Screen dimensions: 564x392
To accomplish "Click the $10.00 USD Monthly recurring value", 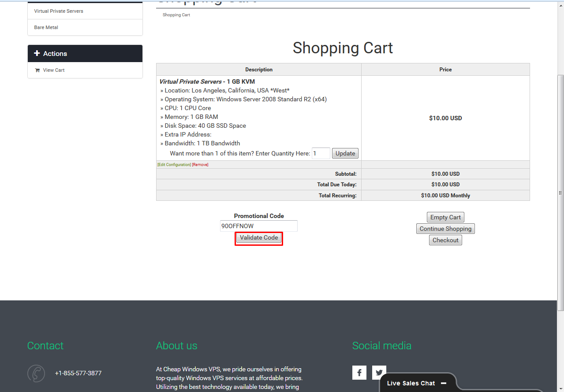I will (445, 196).
